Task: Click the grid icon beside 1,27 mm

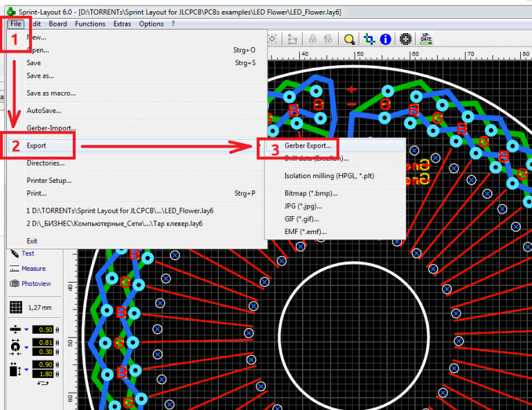Action: click(16, 307)
